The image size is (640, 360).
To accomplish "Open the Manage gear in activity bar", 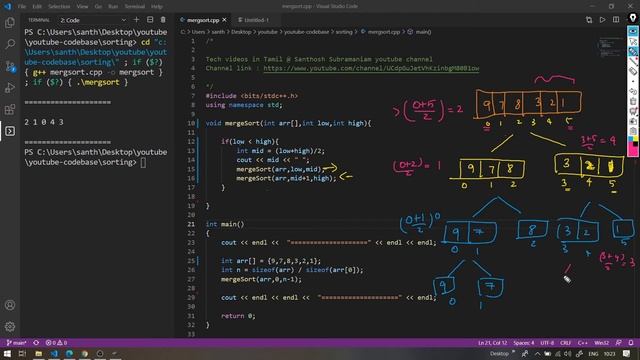I will (10, 326).
